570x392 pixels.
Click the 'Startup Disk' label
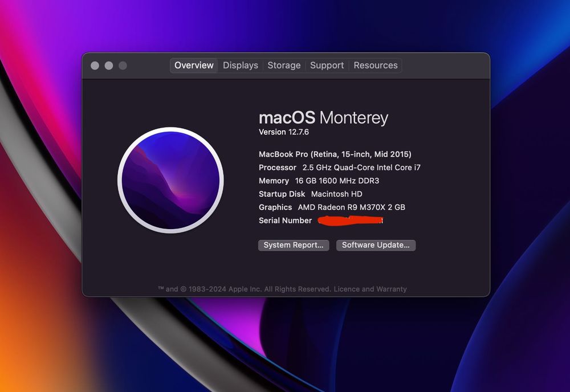tap(282, 194)
